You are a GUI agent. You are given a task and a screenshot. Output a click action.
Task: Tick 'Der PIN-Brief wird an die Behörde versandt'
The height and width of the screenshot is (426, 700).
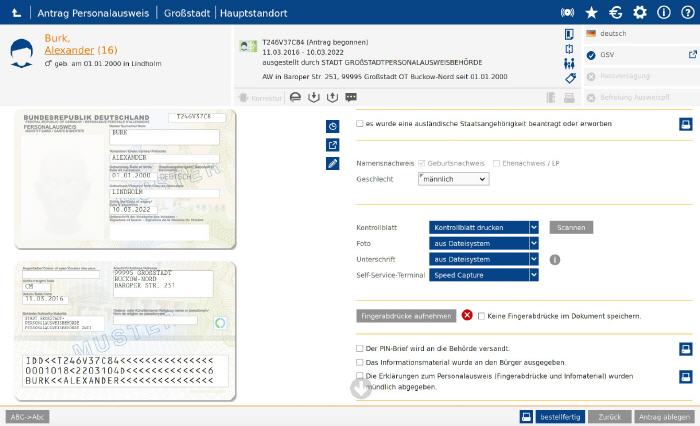360,349
